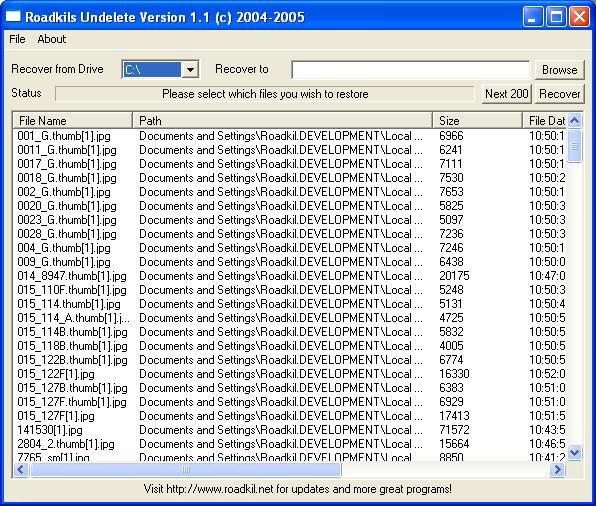Click the application icon in title bar

[13, 17]
